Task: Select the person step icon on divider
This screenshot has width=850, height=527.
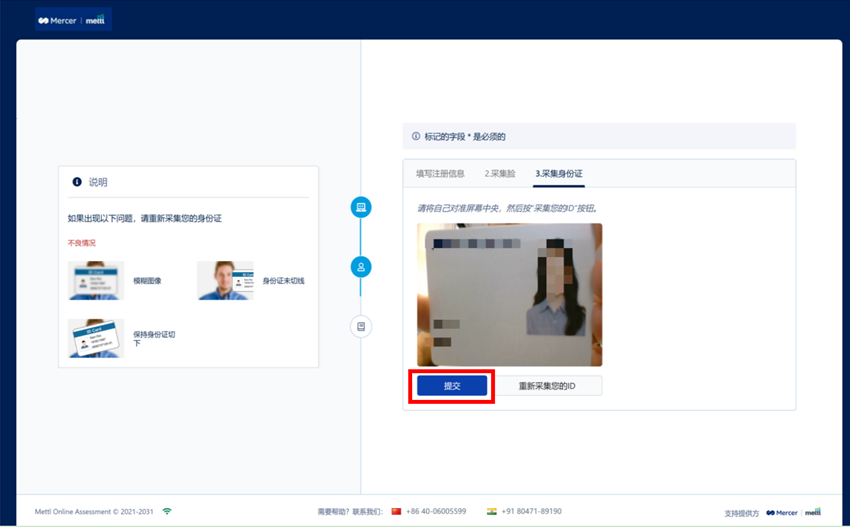Action: tap(361, 267)
